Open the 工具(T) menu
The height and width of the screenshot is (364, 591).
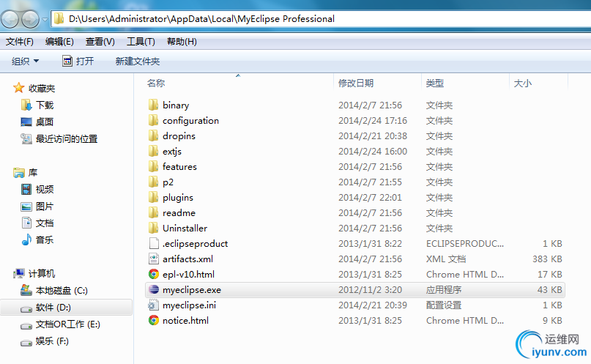(141, 42)
